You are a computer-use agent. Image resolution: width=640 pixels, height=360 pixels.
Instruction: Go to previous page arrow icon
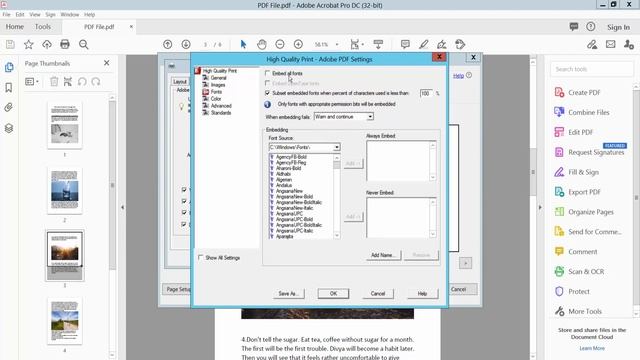click(x=167, y=44)
